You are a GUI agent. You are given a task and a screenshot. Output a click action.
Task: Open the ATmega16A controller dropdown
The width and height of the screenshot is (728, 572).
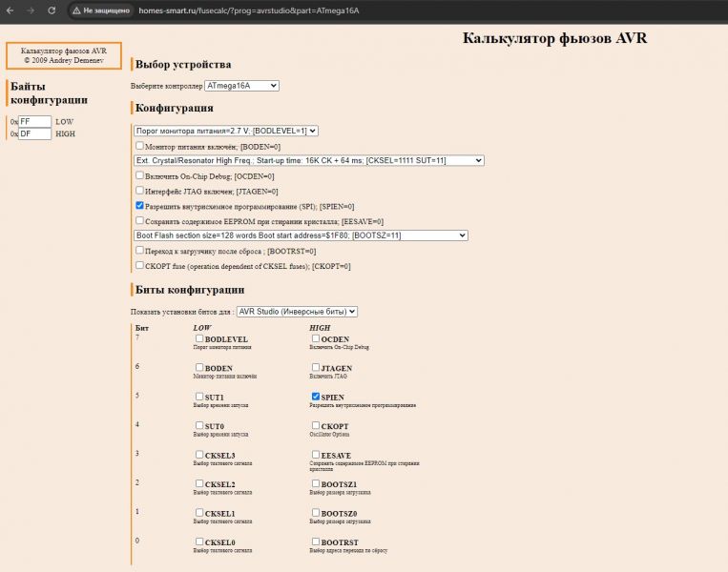(x=242, y=86)
